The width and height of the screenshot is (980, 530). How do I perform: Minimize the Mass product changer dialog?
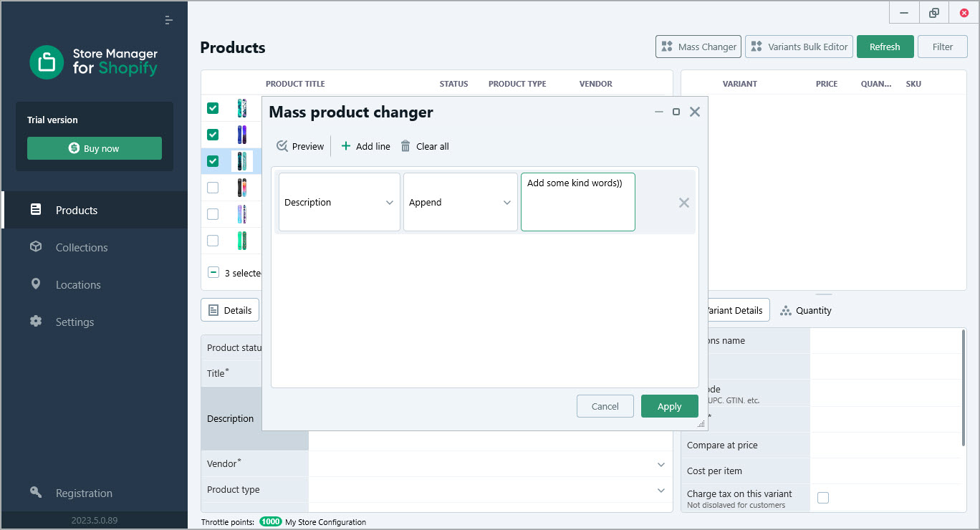coord(659,112)
